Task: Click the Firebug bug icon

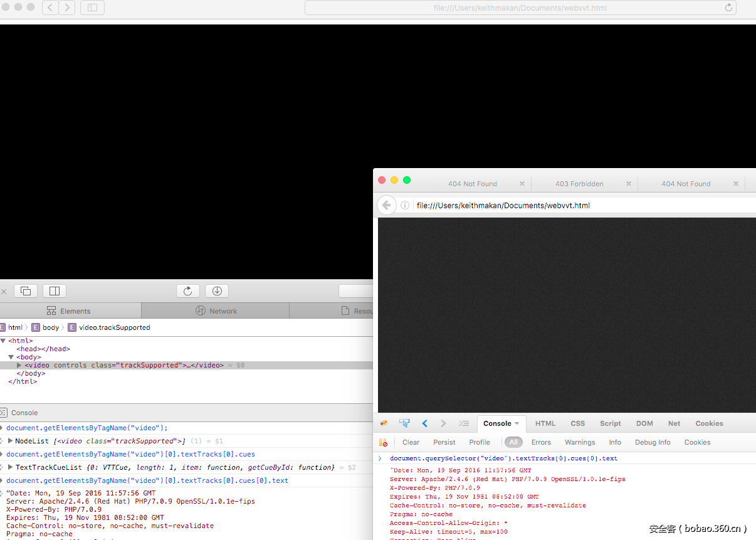Action: click(384, 423)
